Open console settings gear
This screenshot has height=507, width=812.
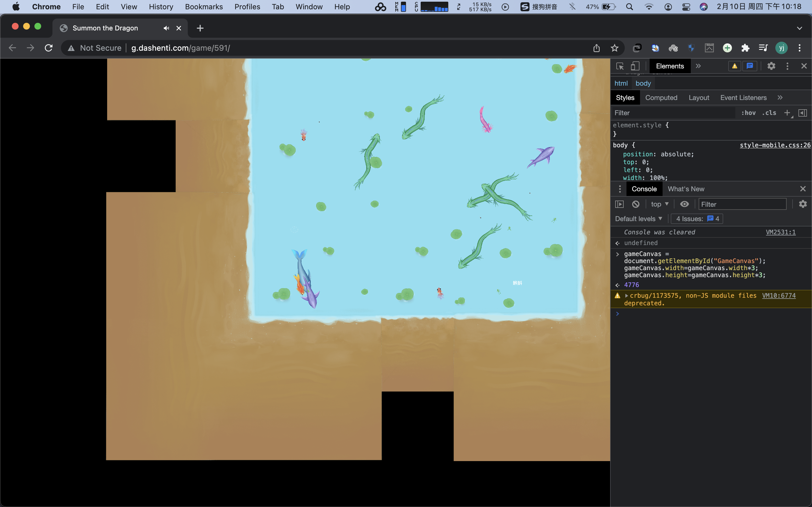click(x=803, y=204)
